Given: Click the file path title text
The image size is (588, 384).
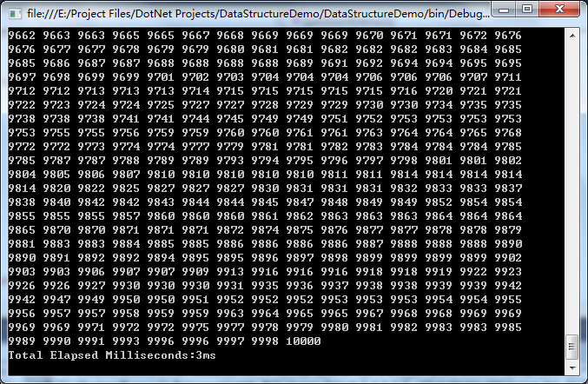Looking at the screenshot, I should tap(258, 14).
